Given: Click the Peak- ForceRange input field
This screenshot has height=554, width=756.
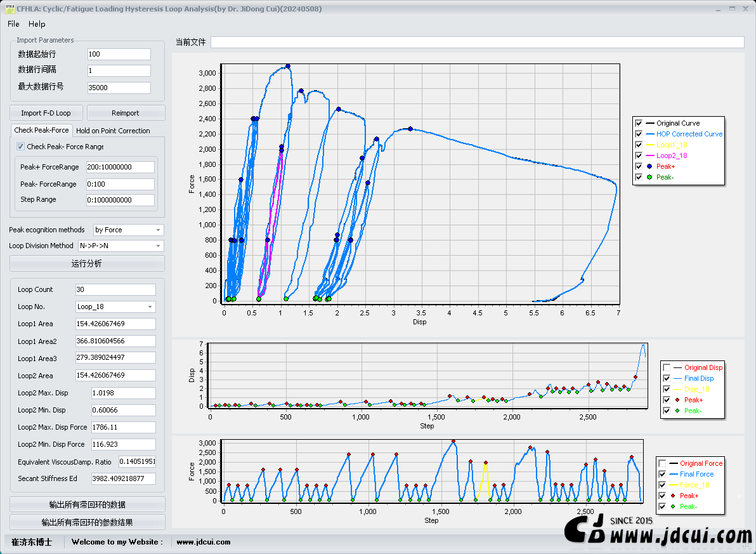Looking at the screenshot, I should pos(120,184).
